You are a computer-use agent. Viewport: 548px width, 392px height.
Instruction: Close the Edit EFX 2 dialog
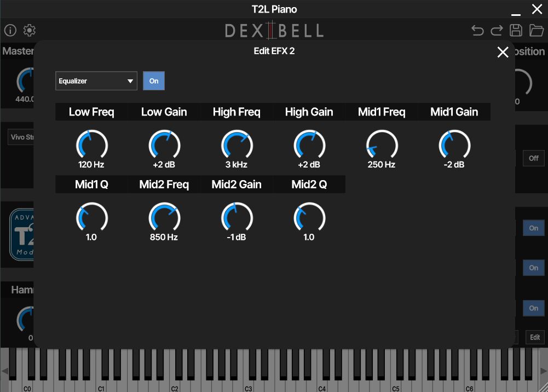pyautogui.click(x=503, y=52)
